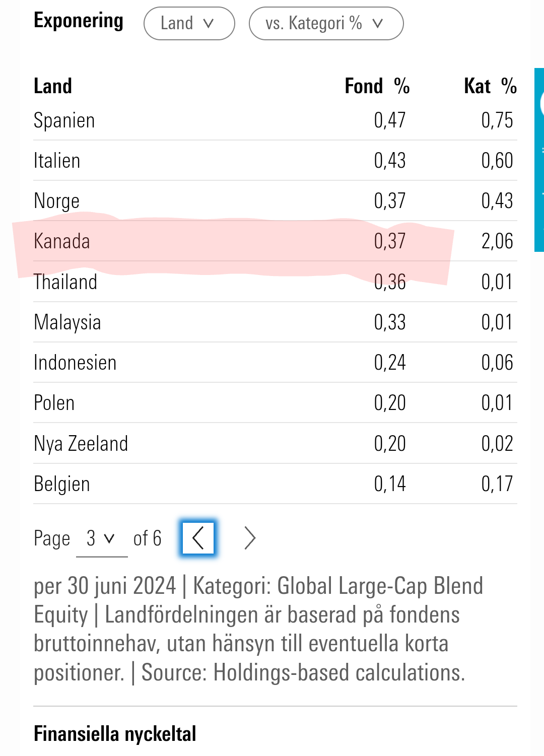Go to previous page with left arrow
This screenshot has height=756, width=544.
pyautogui.click(x=198, y=538)
